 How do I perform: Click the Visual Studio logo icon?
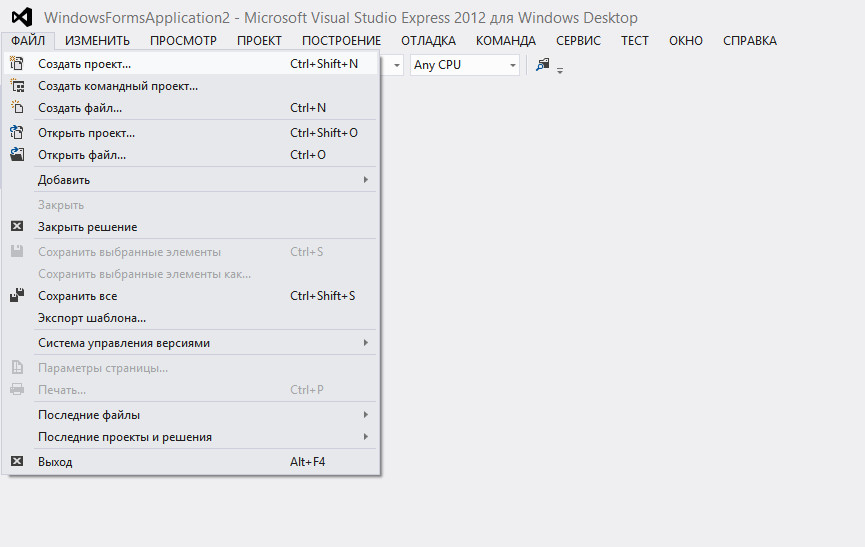tap(22, 18)
